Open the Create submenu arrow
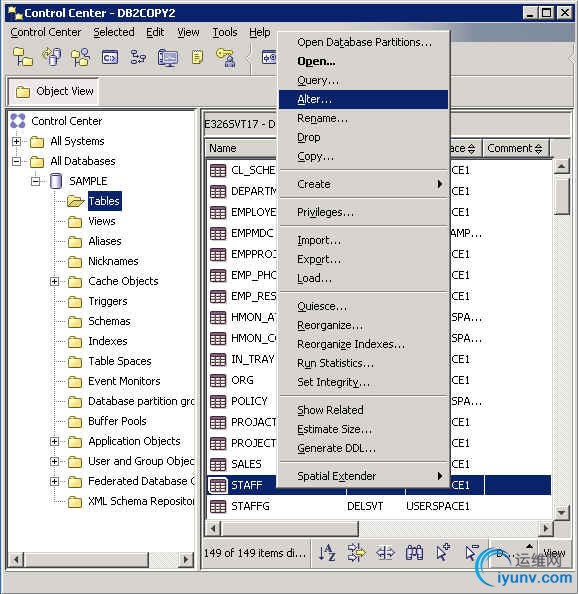 [x=439, y=184]
